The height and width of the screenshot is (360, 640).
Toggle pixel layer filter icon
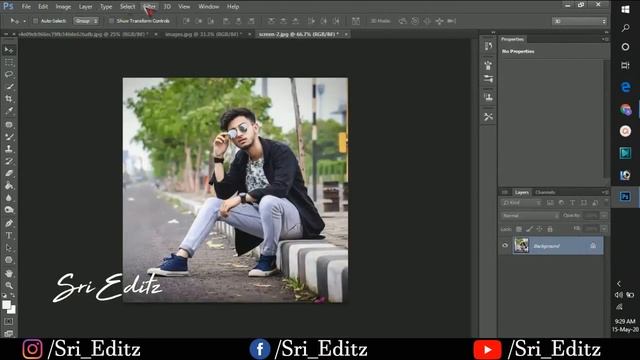[x=550, y=203]
